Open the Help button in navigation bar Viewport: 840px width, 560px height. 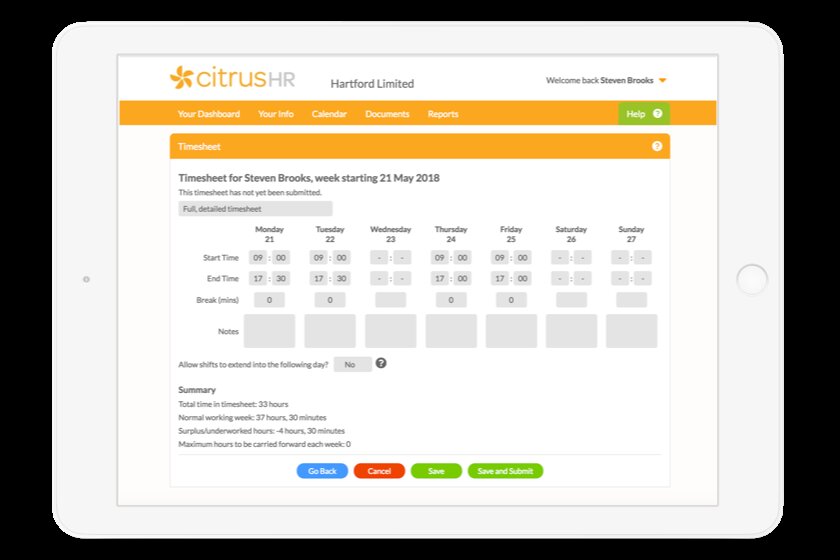(x=643, y=114)
